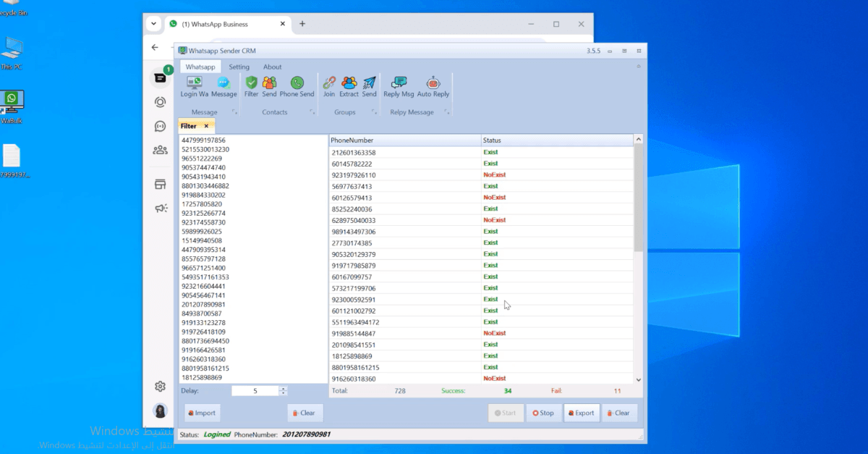Expand the Message group dialog launcher

(233, 112)
